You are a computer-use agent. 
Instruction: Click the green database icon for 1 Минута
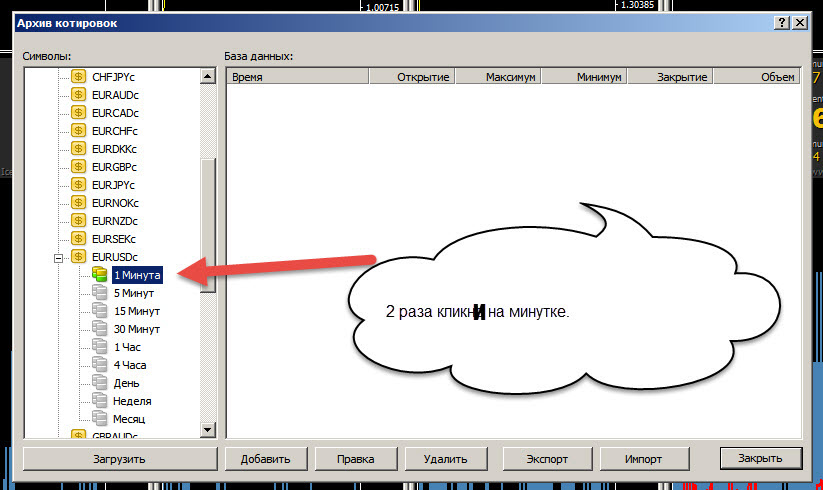[x=100, y=274]
